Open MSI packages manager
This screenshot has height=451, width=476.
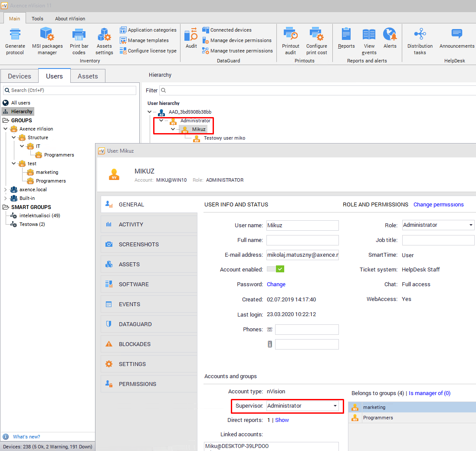(x=47, y=35)
